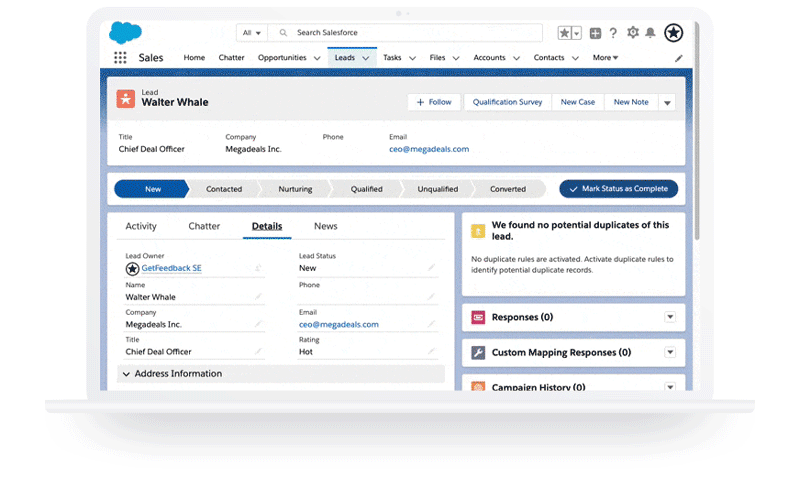Click the GetFeedback SE owner avatar icon
This screenshot has height=494, width=800.
point(132,268)
